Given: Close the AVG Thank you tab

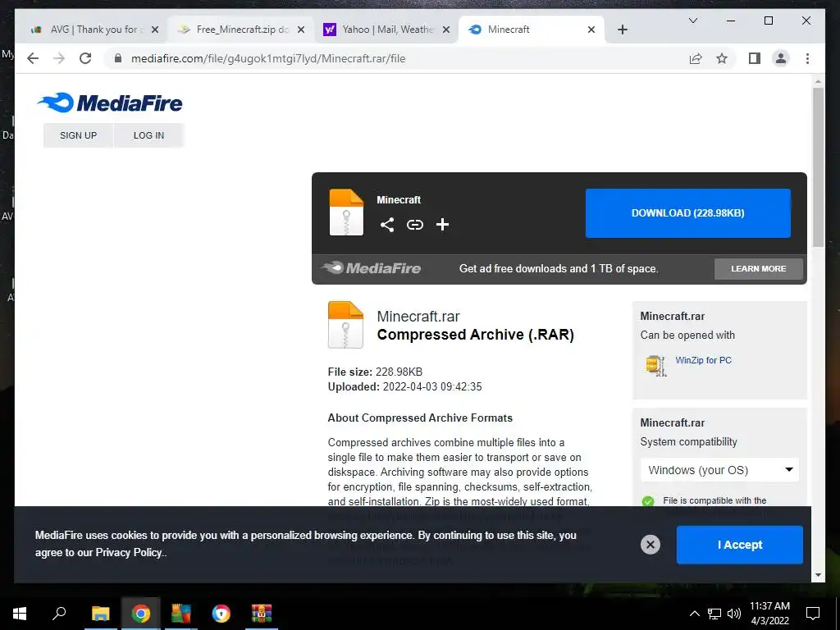Looking at the screenshot, I should 155,30.
